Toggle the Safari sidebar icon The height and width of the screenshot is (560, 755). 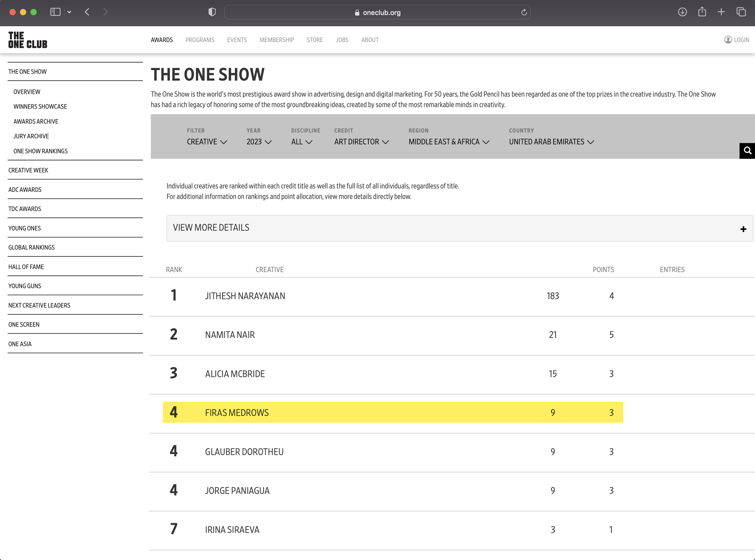point(55,12)
